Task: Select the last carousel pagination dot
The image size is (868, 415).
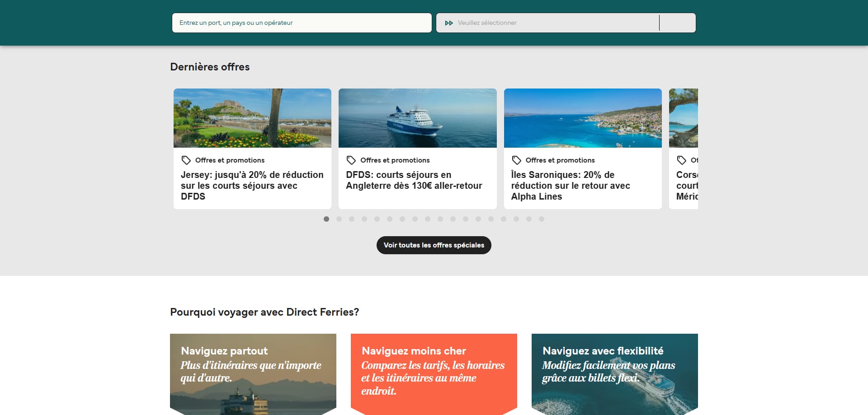Action: [542, 219]
